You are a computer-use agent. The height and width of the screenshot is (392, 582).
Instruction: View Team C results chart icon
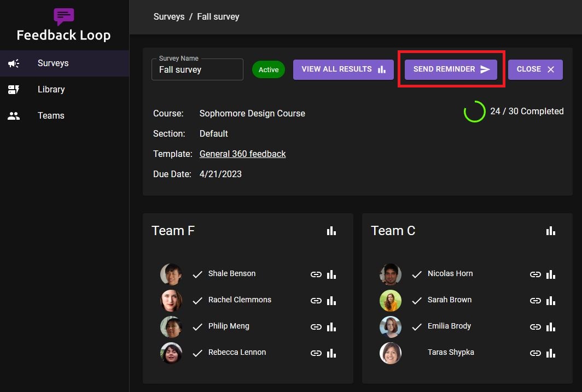click(551, 231)
